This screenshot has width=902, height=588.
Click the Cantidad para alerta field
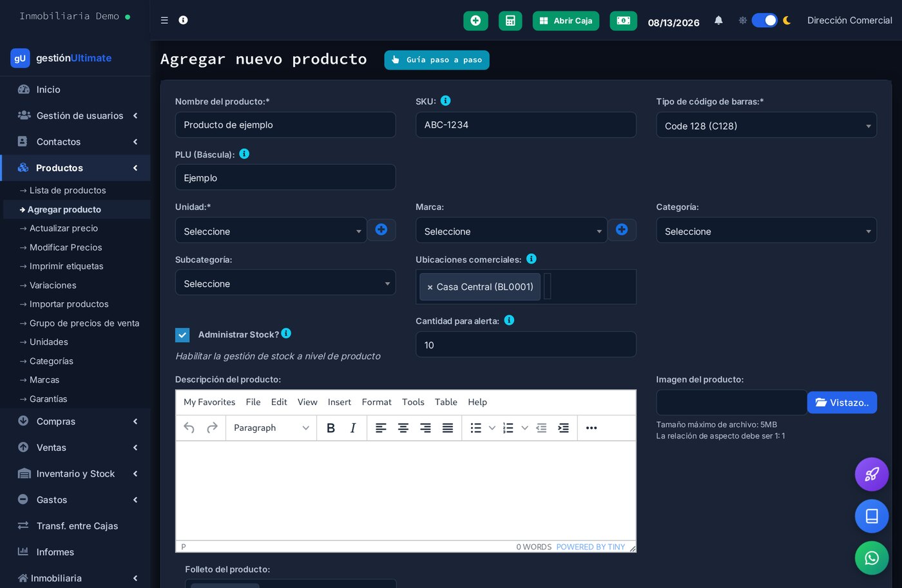click(x=526, y=345)
